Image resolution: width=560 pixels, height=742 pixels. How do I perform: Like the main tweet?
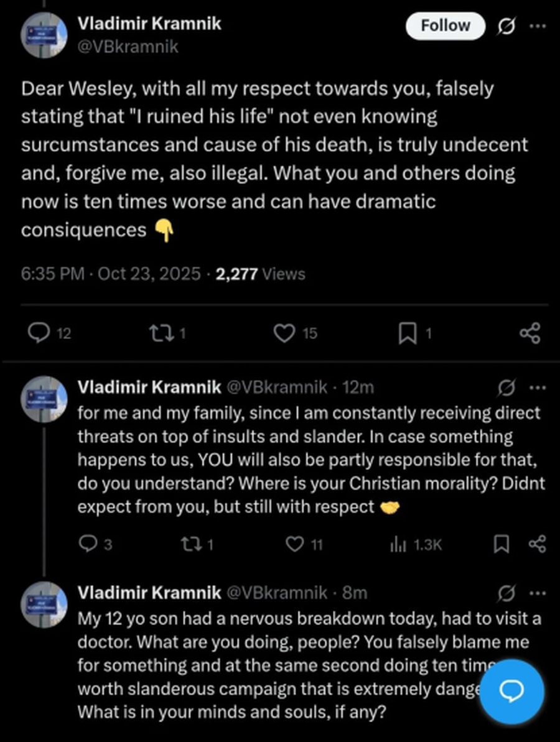(284, 334)
